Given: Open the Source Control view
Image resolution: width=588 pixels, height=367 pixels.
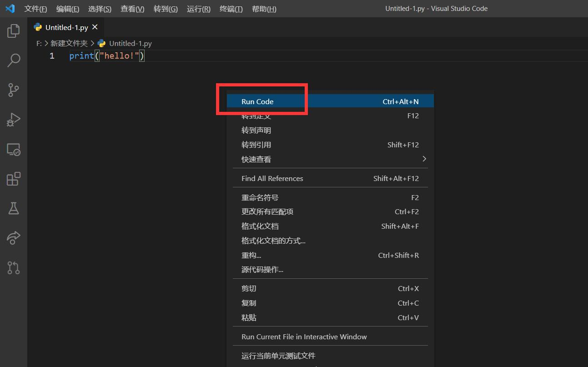Looking at the screenshot, I should [13, 90].
